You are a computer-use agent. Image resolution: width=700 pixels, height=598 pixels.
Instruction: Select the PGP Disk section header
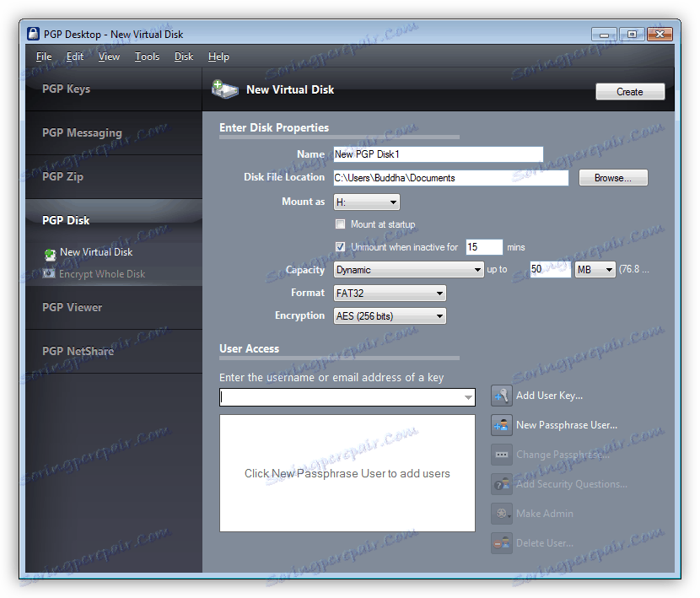114,220
